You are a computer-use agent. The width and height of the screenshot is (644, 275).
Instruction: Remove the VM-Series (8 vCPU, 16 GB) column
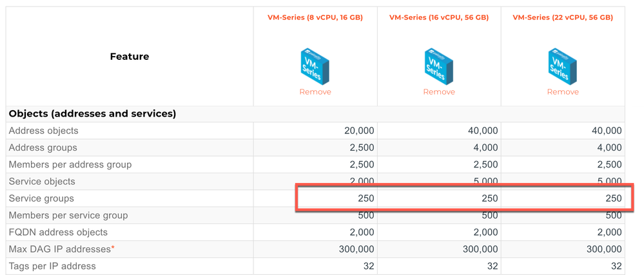(315, 92)
